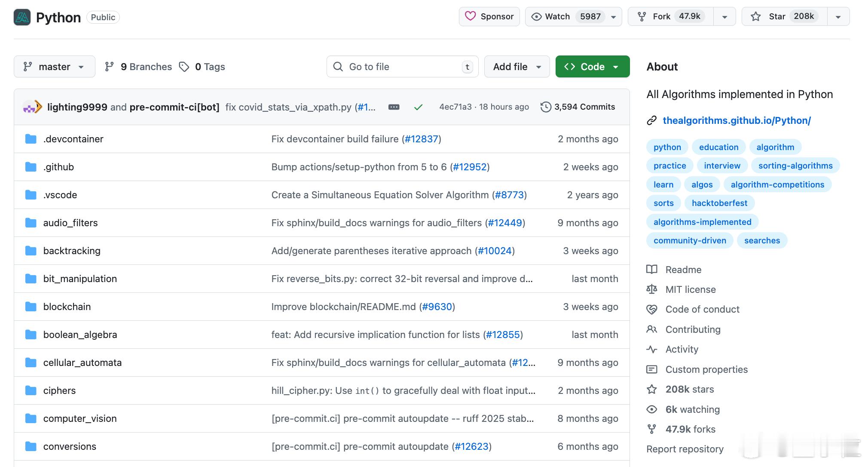Open the Readme link in About
868x467 pixels.
[x=683, y=270]
